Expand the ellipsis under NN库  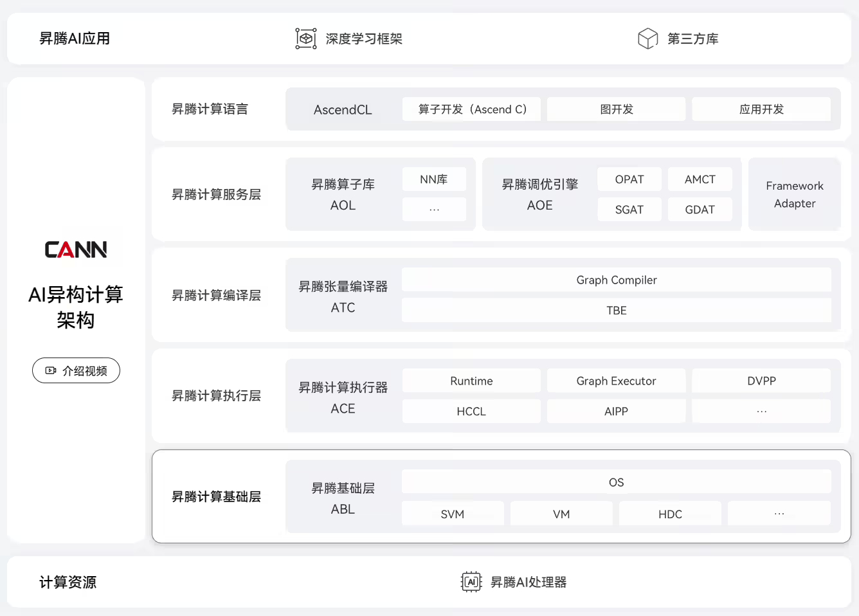tap(434, 209)
